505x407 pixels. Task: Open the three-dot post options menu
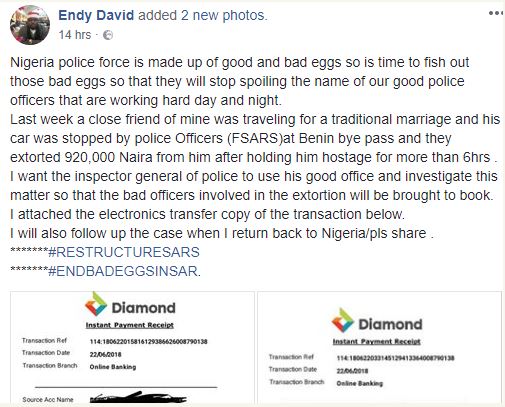496,13
